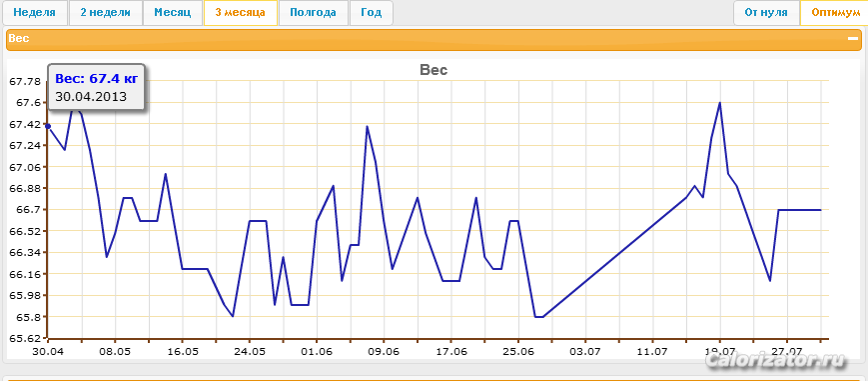
Task: Click x-axis date label 25.06
Action: [x=518, y=351]
